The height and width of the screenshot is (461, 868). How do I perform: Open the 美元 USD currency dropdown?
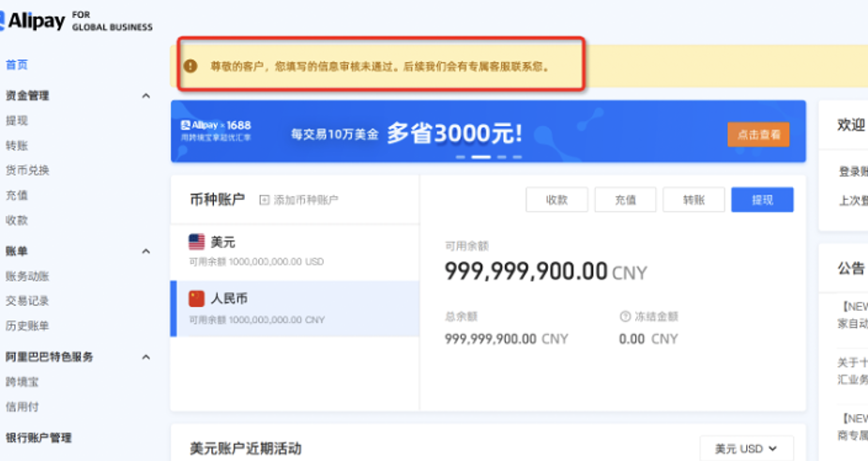click(746, 448)
